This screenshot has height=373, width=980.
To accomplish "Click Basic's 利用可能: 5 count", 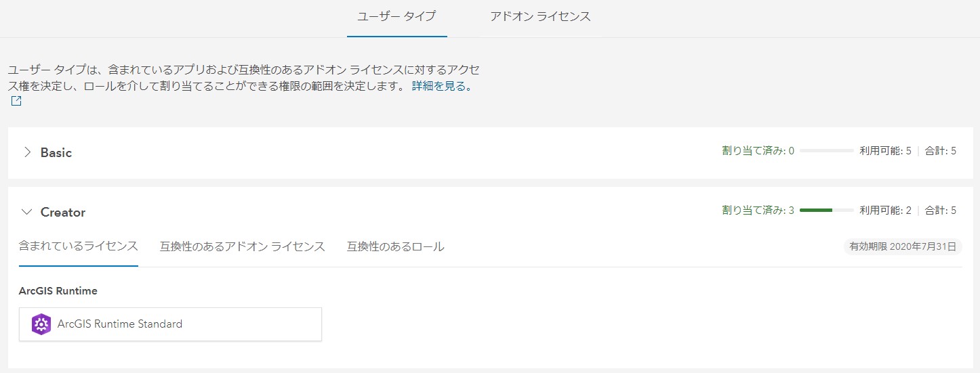I will [x=885, y=151].
